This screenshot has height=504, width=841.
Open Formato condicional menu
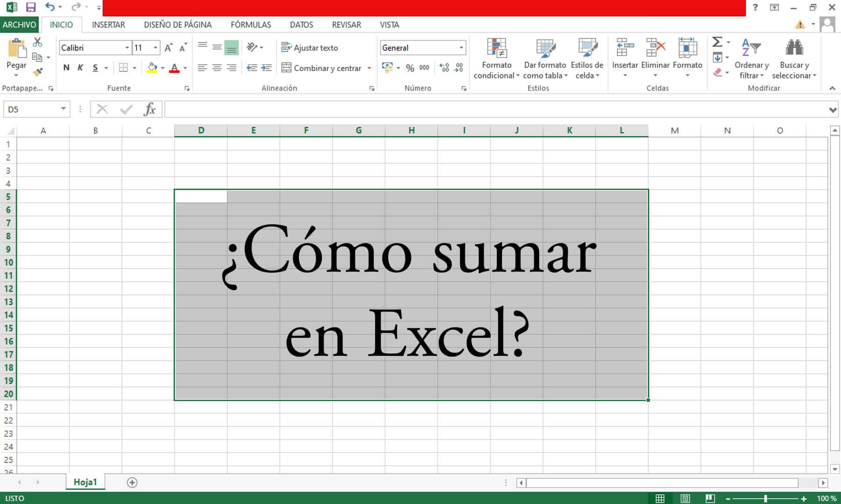(496, 58)
